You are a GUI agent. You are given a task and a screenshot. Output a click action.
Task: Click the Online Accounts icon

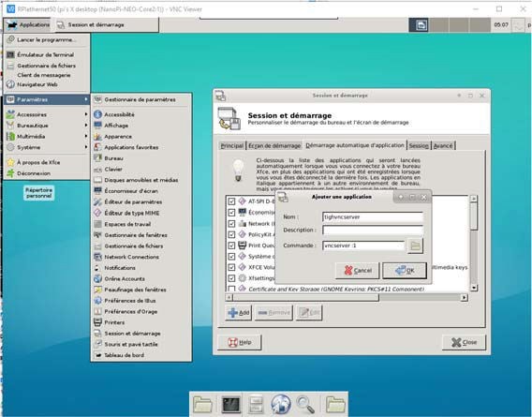click(x=97, y=278)
